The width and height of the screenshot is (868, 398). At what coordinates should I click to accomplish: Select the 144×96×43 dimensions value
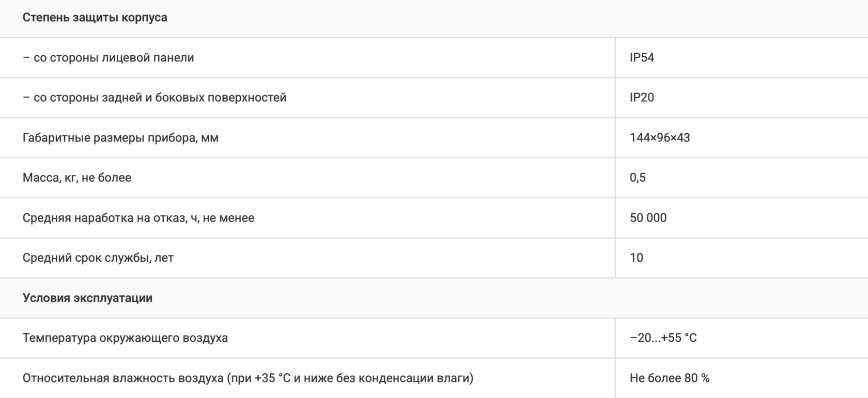(660, 138)
